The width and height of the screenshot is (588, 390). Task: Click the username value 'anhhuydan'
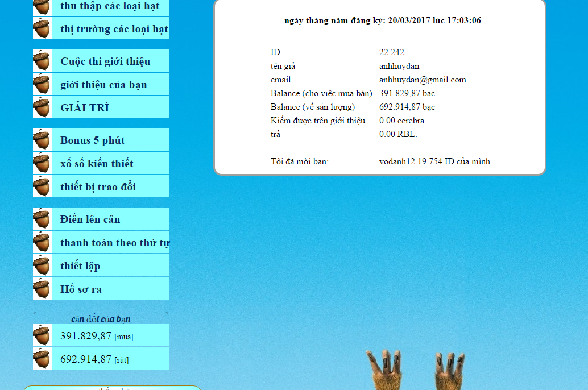pos(399,66)
